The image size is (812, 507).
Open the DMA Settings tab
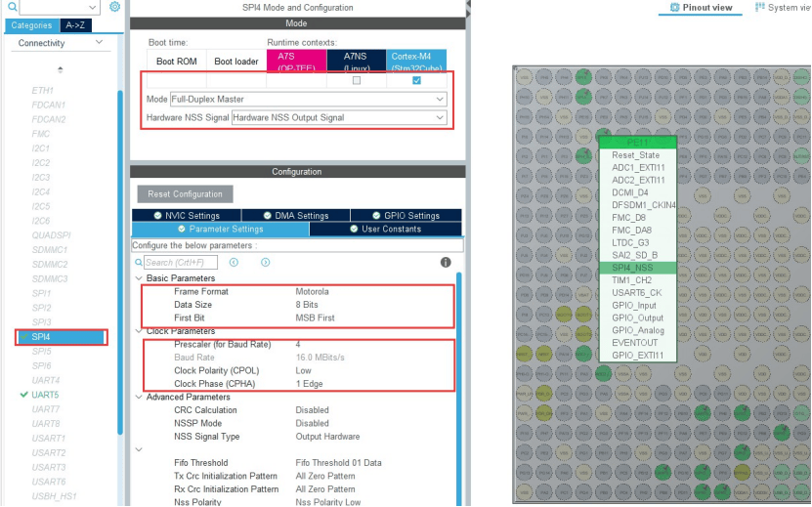click(296, 216)
